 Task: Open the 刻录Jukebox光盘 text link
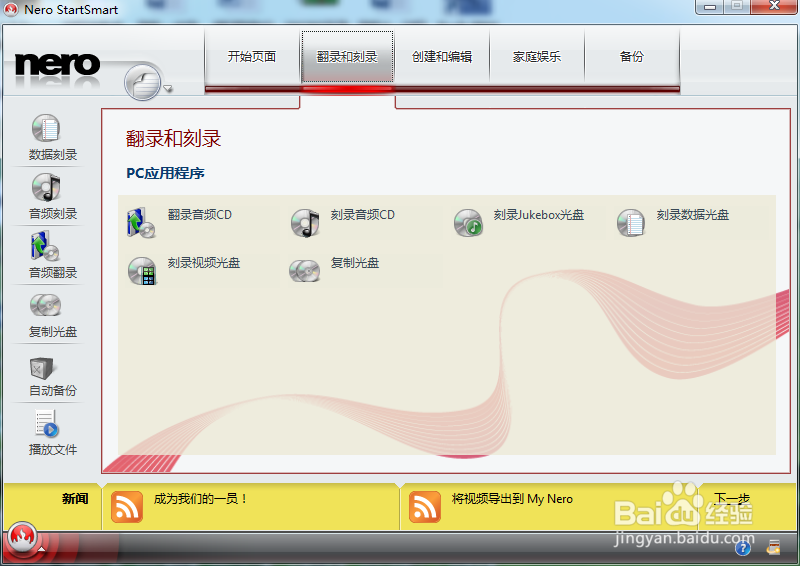click(539, 215)
